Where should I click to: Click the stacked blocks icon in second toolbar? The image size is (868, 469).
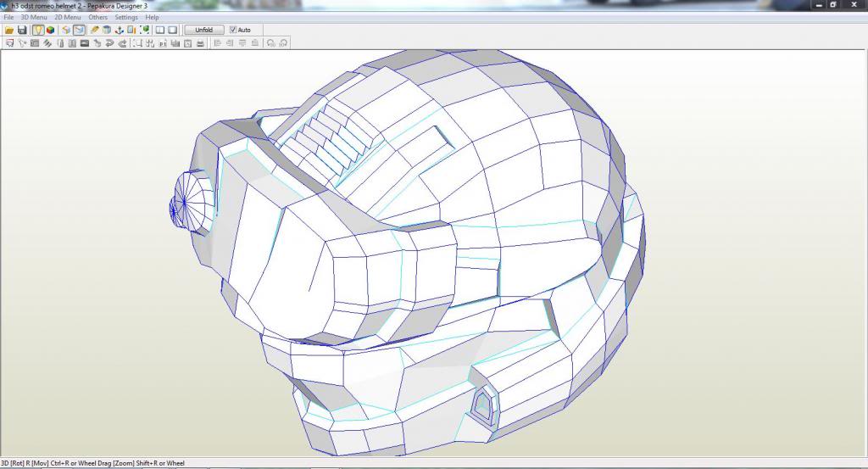[x=175, y=43]
